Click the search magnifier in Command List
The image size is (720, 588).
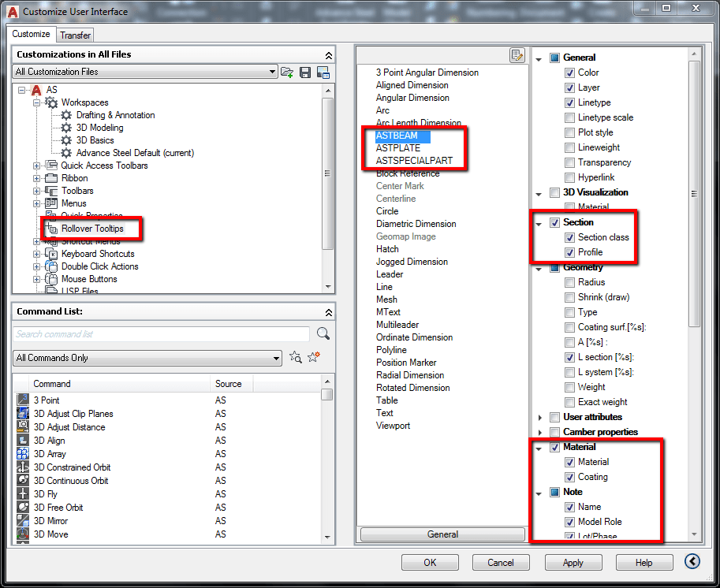pos(322,333)
